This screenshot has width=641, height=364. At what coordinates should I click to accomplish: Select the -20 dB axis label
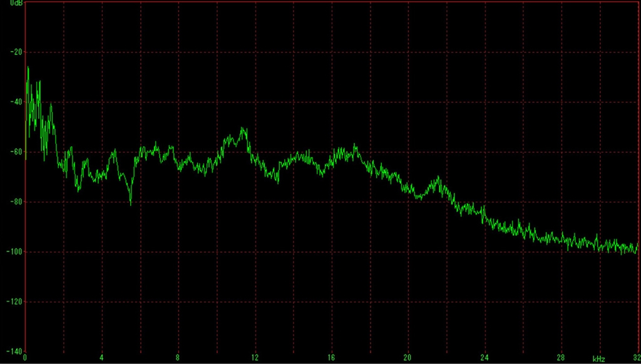click(16, 52)
